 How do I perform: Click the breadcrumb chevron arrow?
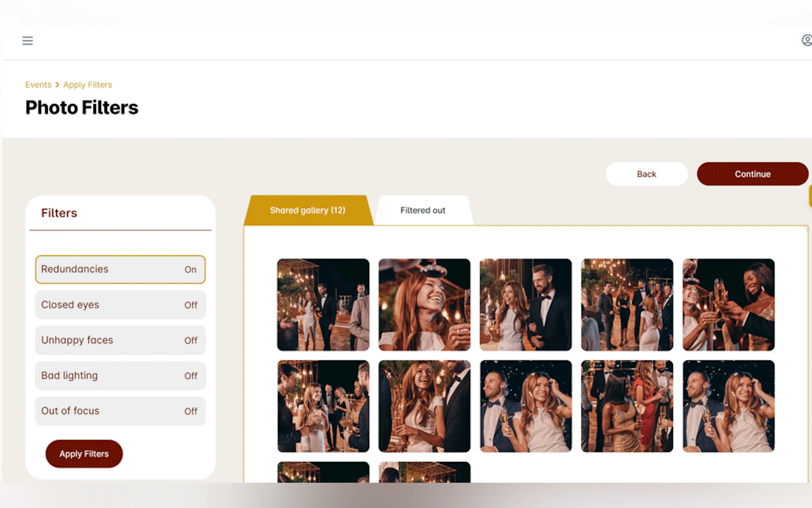[57, 85]
